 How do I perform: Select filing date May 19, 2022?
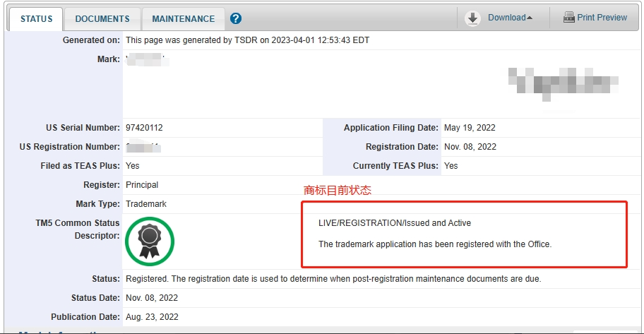470,128
